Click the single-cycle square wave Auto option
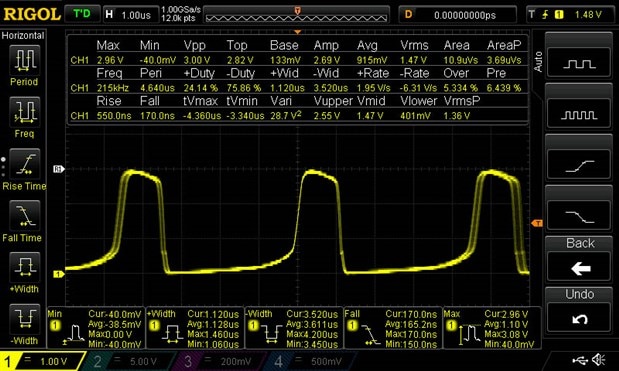619x371 pixels. tap(579, 63)
